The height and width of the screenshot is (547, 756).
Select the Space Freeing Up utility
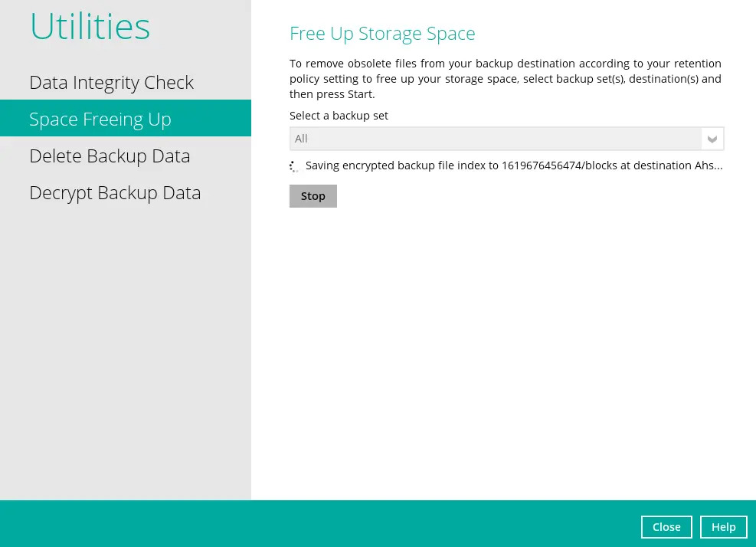point(100,119)
